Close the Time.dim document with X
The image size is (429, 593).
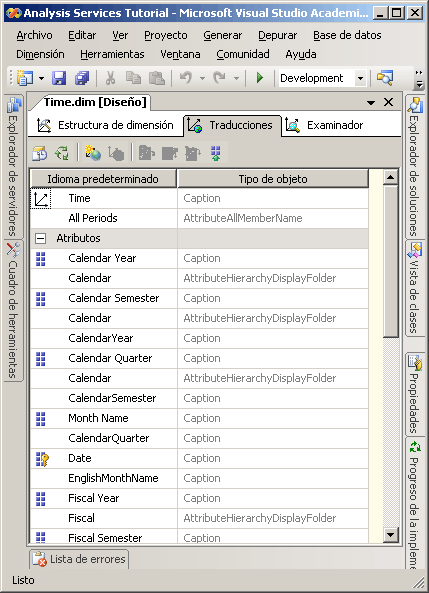389,102
